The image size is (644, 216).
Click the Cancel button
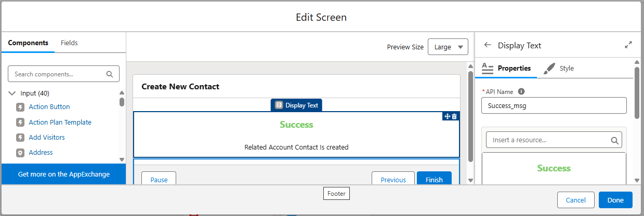pyautogui.click(x=575, y=200)
